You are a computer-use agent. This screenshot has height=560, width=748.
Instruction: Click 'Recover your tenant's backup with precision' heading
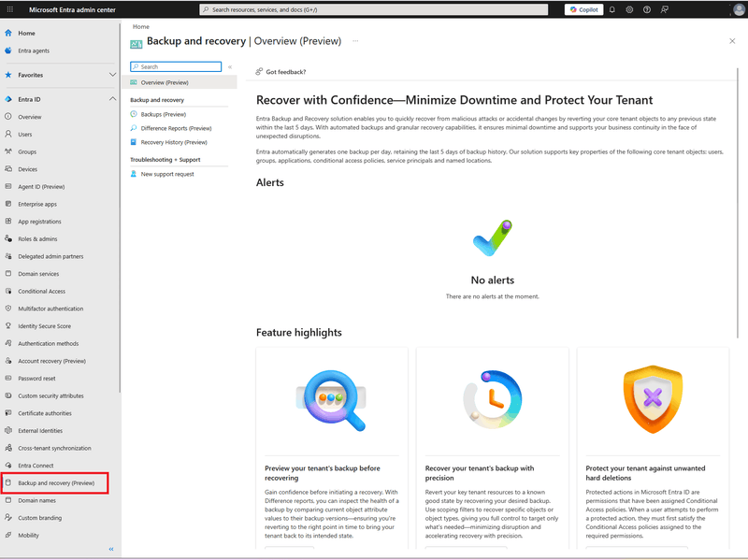tap(480, 473)
